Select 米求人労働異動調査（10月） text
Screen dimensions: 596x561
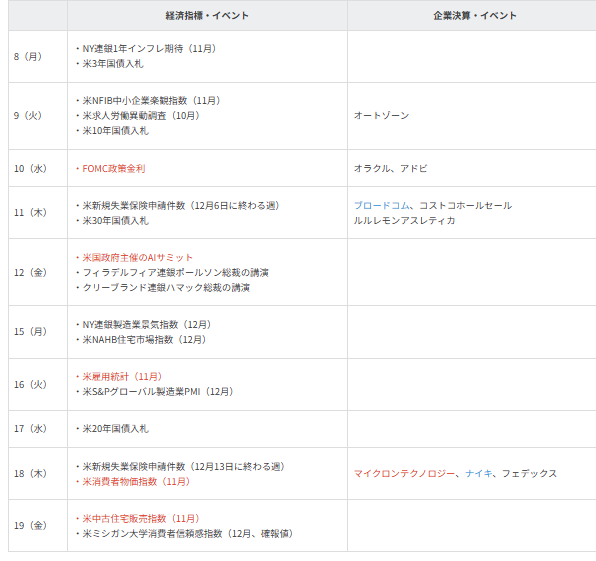(141, 116)
